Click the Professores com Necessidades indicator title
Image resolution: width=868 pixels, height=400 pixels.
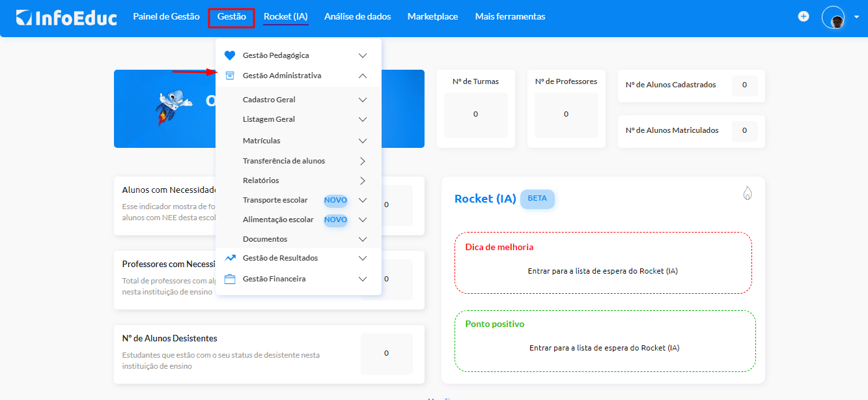click(x=169, y=264)
